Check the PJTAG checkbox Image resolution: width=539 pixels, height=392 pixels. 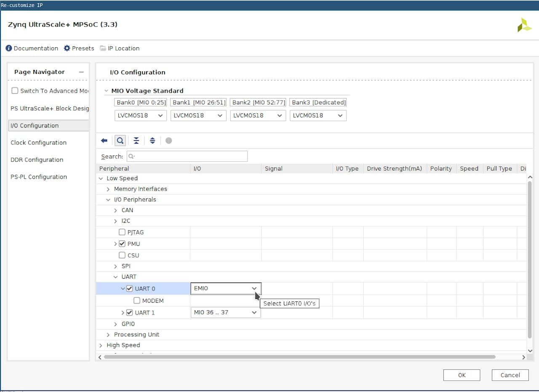[x=122, y=232]
